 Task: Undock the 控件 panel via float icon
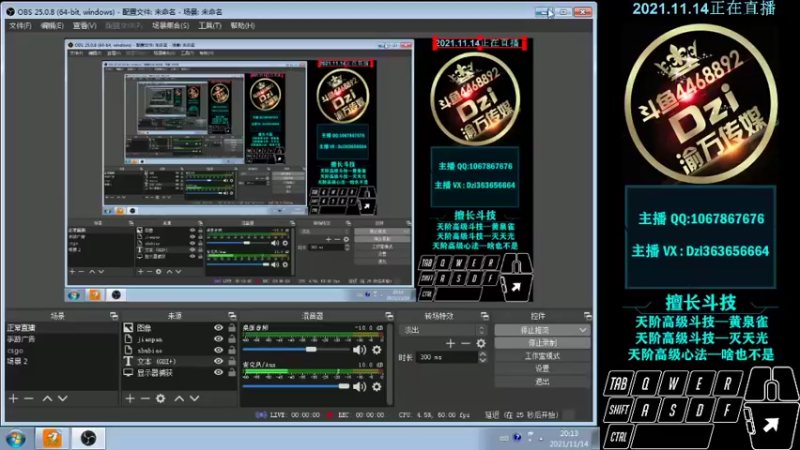point(588,316)
